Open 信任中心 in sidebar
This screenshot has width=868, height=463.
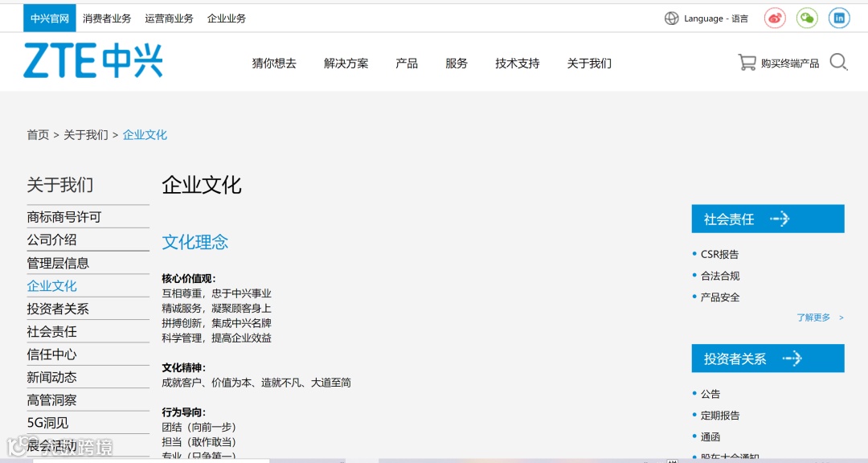pos(51,354)
